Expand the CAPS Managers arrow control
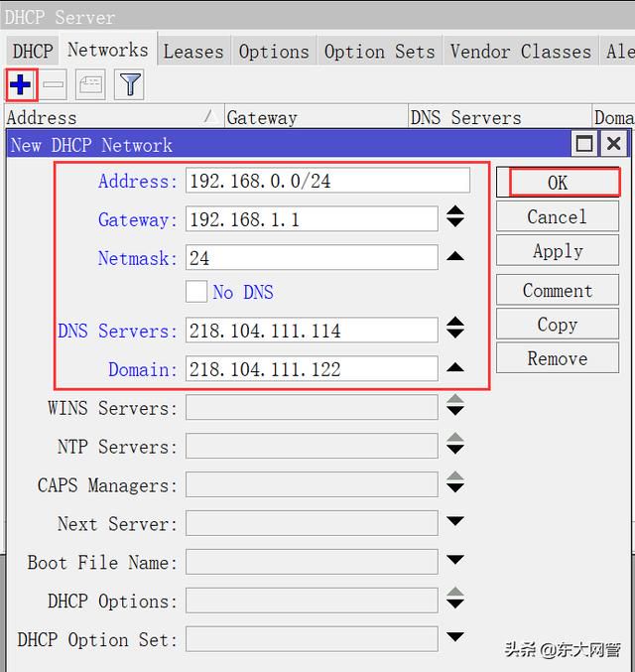Screen dimensions: 635x672 coord(455,482)
